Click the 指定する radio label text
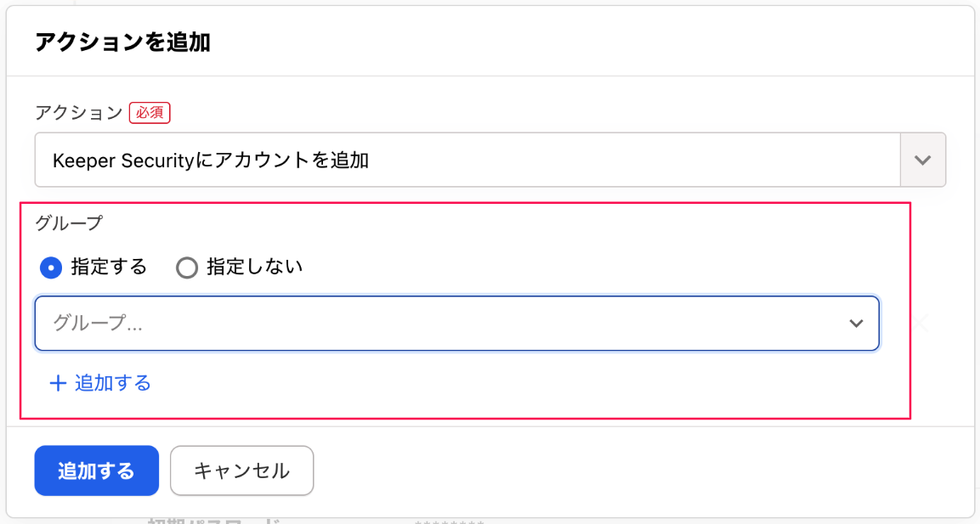980x524 pixels. 109,268
